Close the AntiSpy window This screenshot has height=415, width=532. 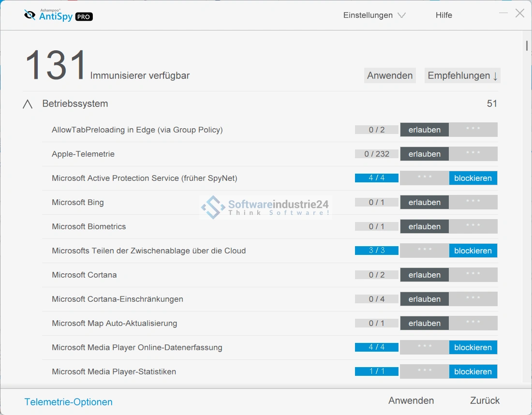coord(520,13)
